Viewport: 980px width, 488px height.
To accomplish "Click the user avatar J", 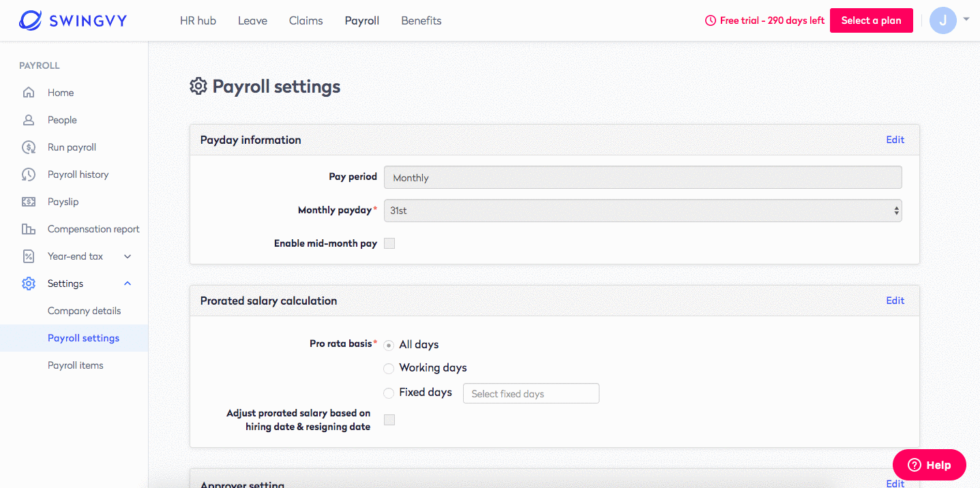I will click(x=943, y=20).
